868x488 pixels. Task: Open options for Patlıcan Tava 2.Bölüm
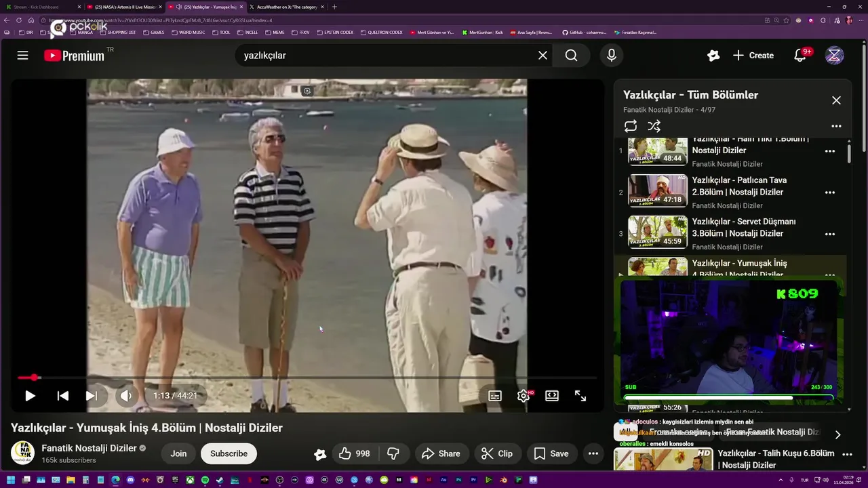click(829, 192)
